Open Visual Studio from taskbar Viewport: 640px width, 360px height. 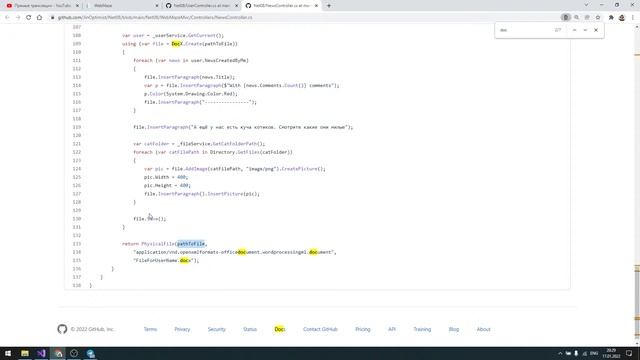coord(41,353)
